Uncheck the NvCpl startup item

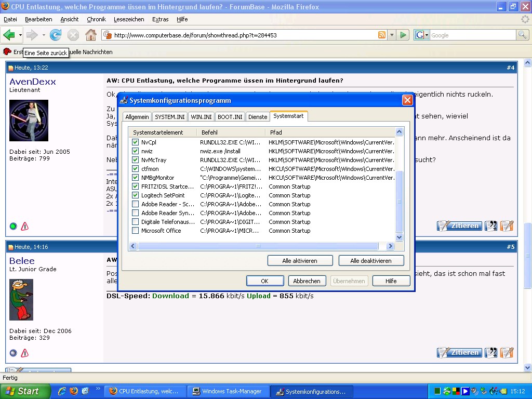(136, 142)
